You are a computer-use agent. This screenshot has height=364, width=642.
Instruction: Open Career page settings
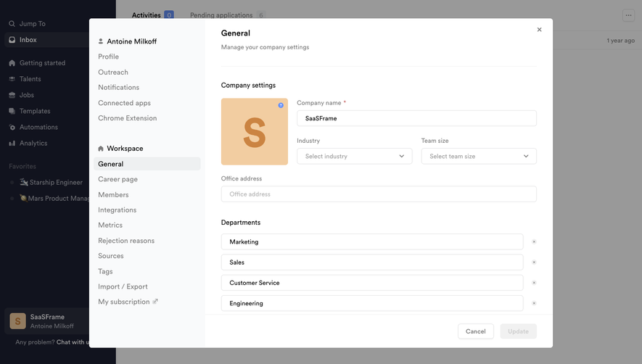tap(118, 179)
